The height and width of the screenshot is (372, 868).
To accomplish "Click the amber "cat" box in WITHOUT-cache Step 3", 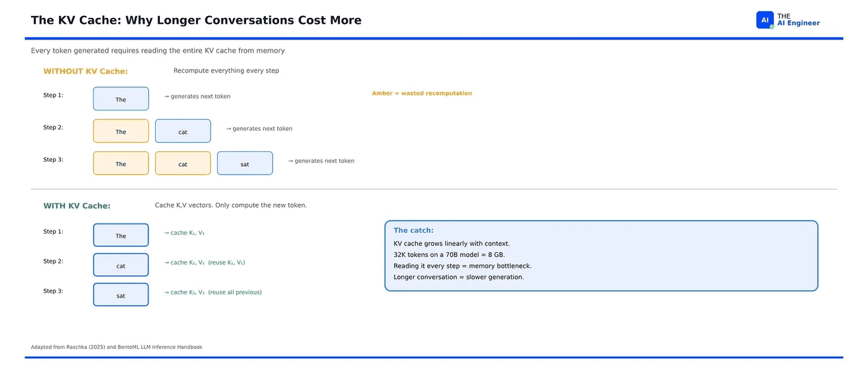I will pyautogui.click(x=183, y=164).
